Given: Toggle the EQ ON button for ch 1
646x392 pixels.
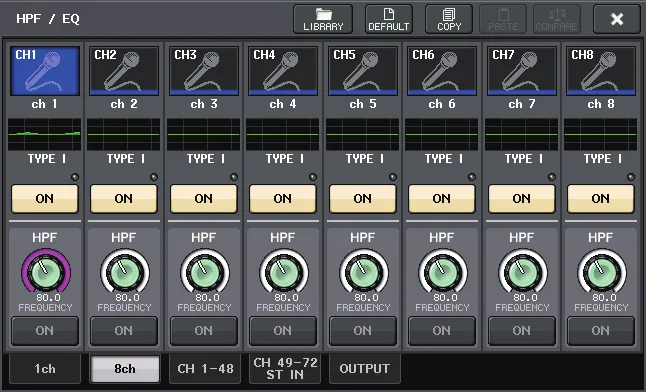Looking at the screenshot, I should pos(44,199).
